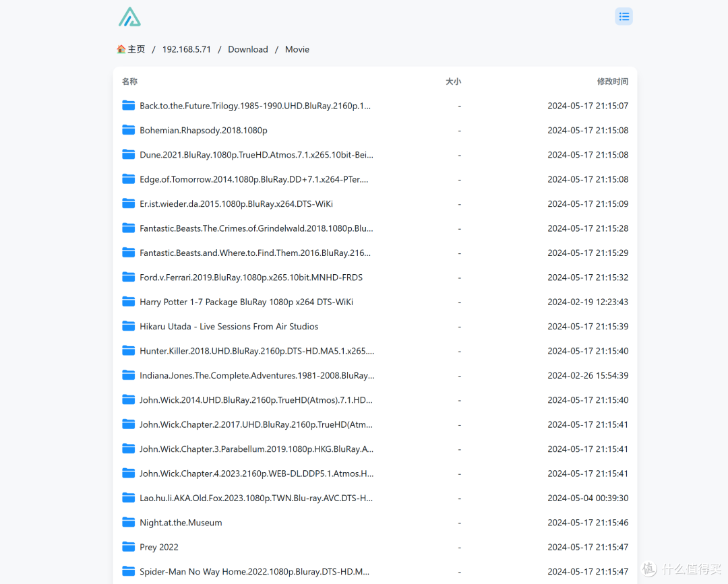Click folder icon of John.Wick.2014.UHD
The height and width of the screenshot is (584, 728).
128,400
